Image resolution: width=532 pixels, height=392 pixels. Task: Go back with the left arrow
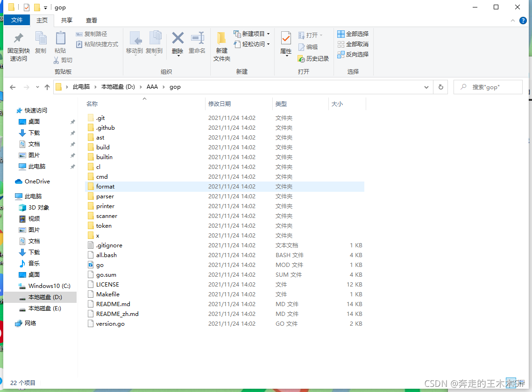(x=13, y=87)
